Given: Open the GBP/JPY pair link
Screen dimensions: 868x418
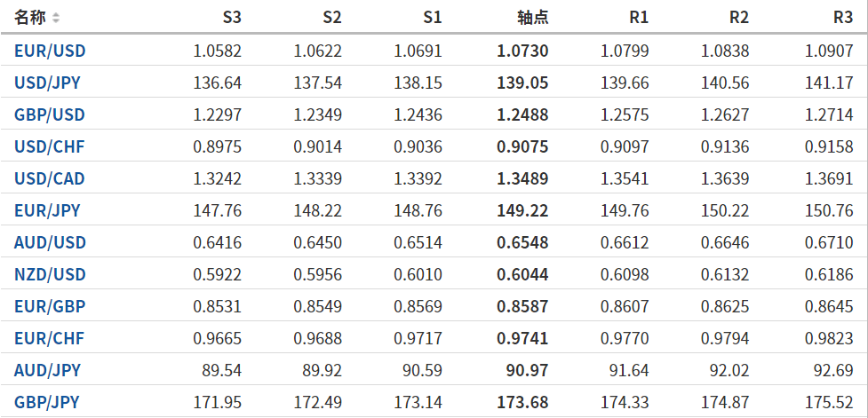Looking at the screenshot, I should tap(47, 403).
